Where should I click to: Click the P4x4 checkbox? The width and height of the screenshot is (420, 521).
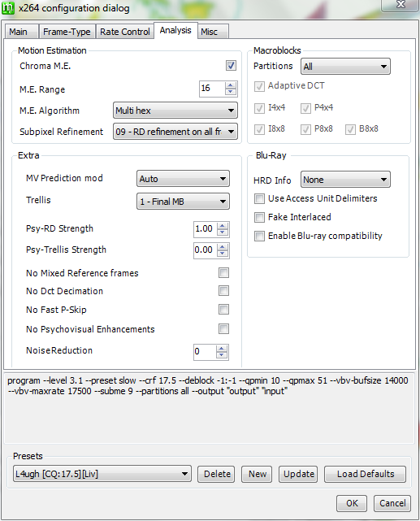[x=305, y=108]
